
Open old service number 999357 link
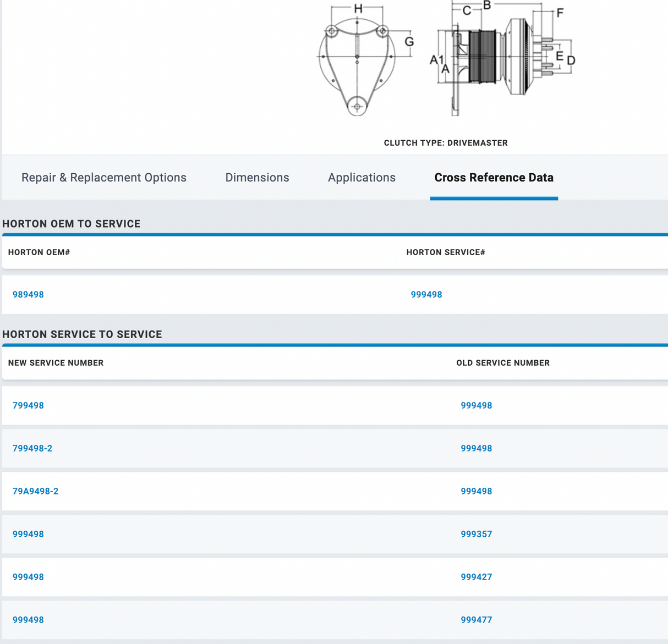pyautogui.click(x=476, y=535)
